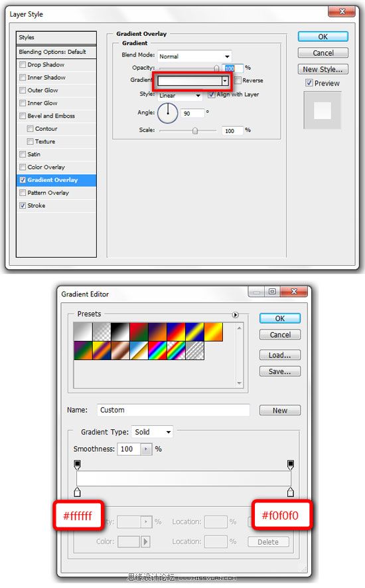Check the Pattern Overlay checkbox
This screenshot has width=365, height=588.
click(x=23, y=193)
